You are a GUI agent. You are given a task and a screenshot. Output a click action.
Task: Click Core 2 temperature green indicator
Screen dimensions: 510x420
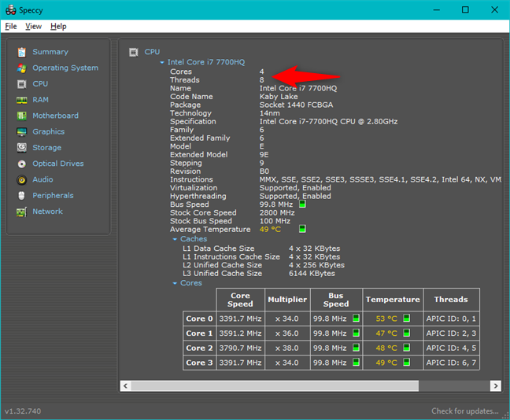(406, 348)
